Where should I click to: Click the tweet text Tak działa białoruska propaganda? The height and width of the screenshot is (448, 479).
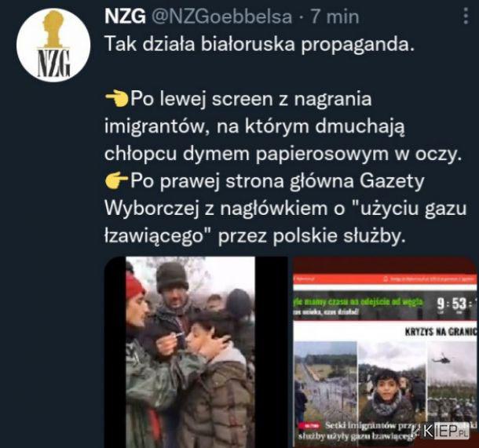pyautogui.click(x=260, y=44)
